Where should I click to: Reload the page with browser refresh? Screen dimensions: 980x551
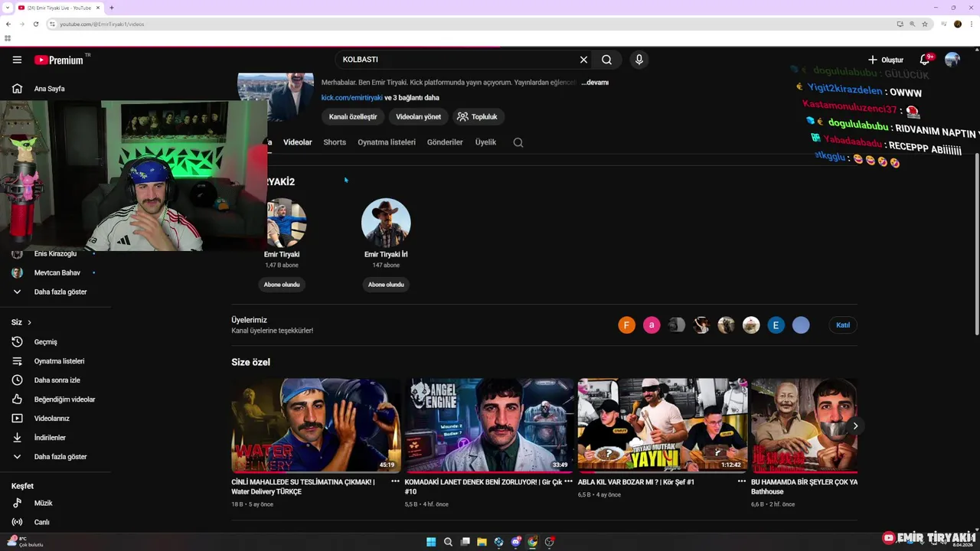(x=35, y=24)
